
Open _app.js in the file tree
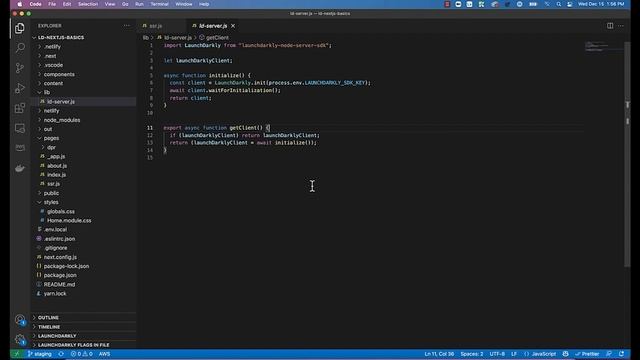(56, 157)
